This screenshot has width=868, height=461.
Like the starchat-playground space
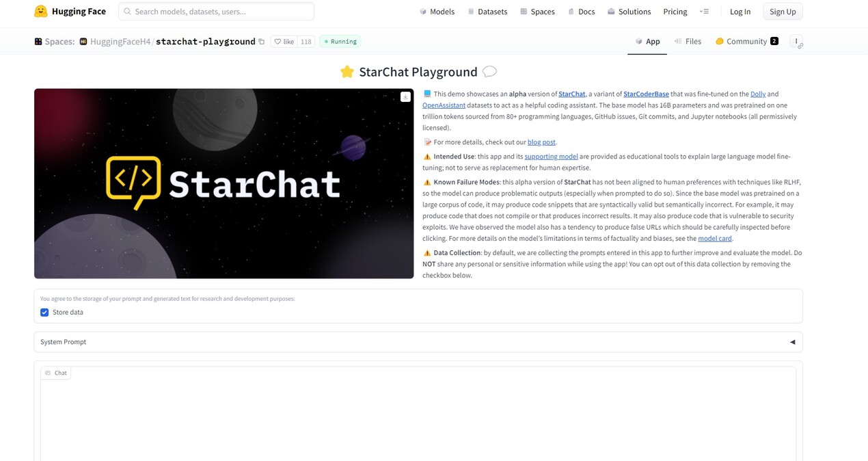click(284, 41)
